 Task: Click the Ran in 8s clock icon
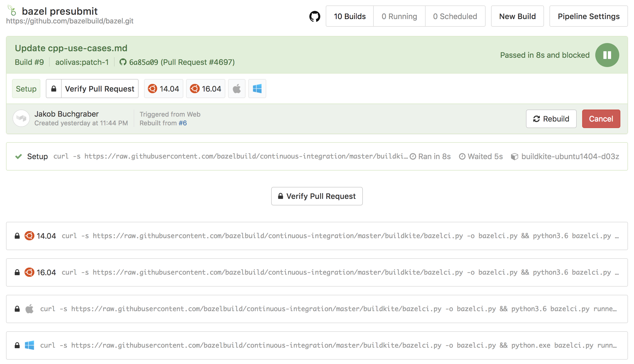click(413, 156)
